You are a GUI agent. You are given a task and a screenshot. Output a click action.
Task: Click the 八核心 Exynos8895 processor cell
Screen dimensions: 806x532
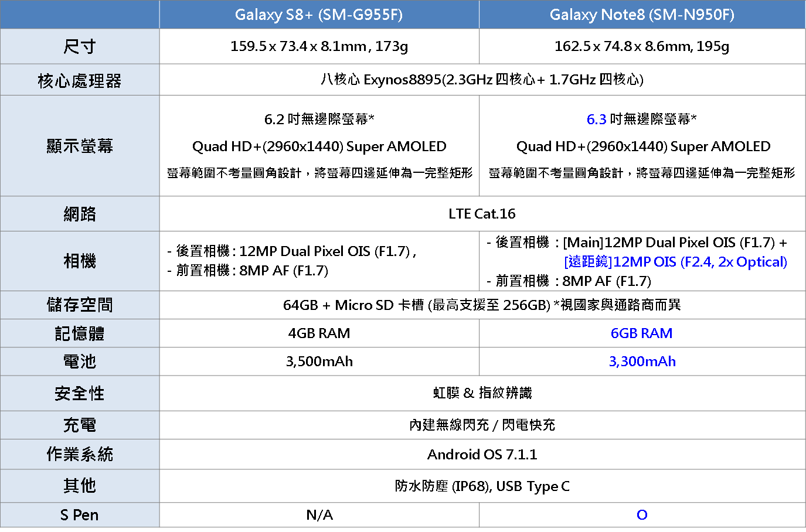coord(482,80)
